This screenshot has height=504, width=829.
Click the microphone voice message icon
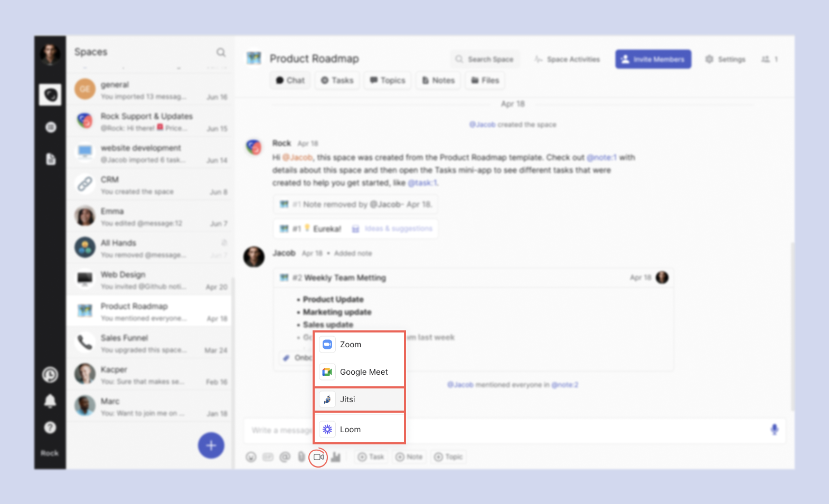point(774,430)
